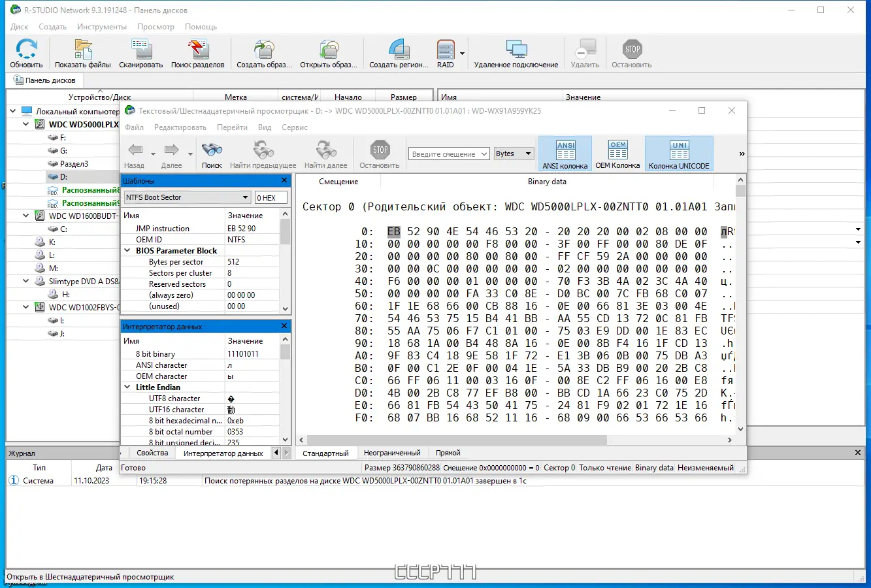Click the OEM ID value NTFS
The height and width of the screenshot is (588, 871).
(x=237, y=240)
